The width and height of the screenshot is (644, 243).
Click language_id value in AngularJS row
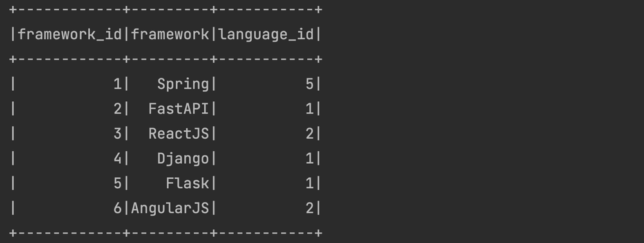[310, 208]
